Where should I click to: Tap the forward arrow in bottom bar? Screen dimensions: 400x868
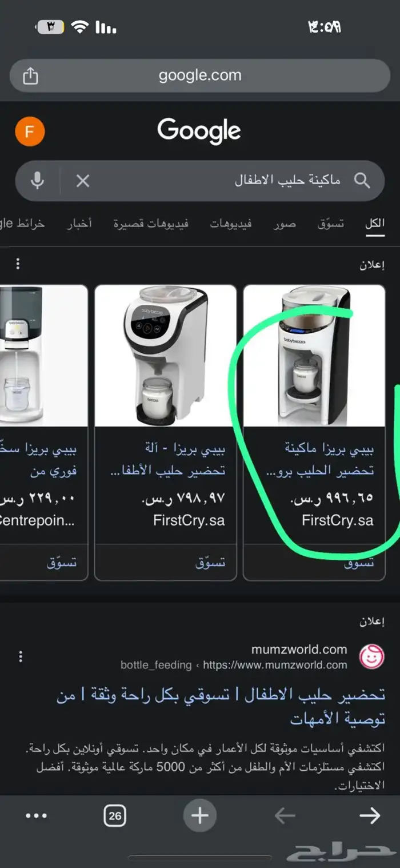click(370, 816)
